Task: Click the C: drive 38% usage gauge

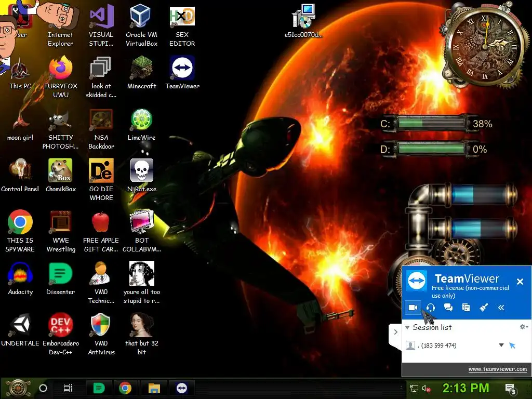Action: pyautogui.click(x=436, y=124)
